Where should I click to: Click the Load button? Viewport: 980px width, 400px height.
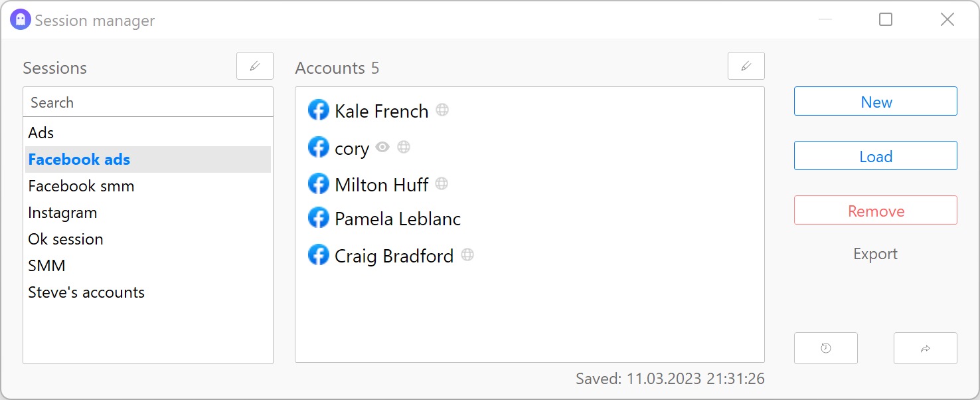coord(876,156)
